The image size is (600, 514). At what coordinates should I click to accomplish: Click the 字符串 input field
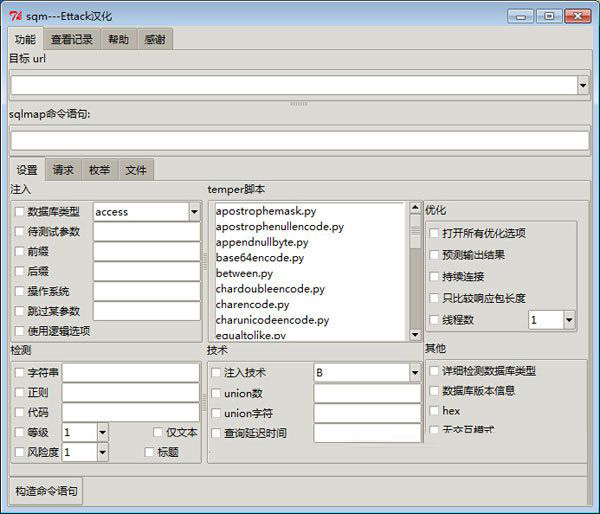click(x=131, y=373)
